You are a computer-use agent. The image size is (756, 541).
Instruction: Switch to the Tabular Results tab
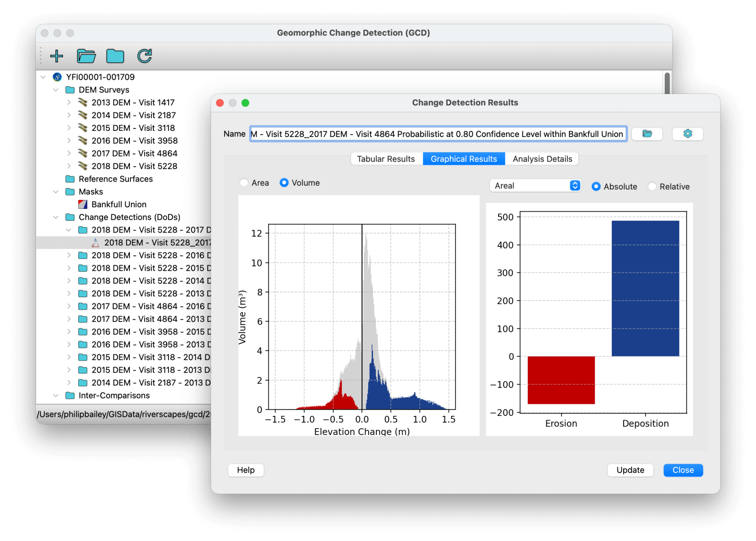point(386,159)
